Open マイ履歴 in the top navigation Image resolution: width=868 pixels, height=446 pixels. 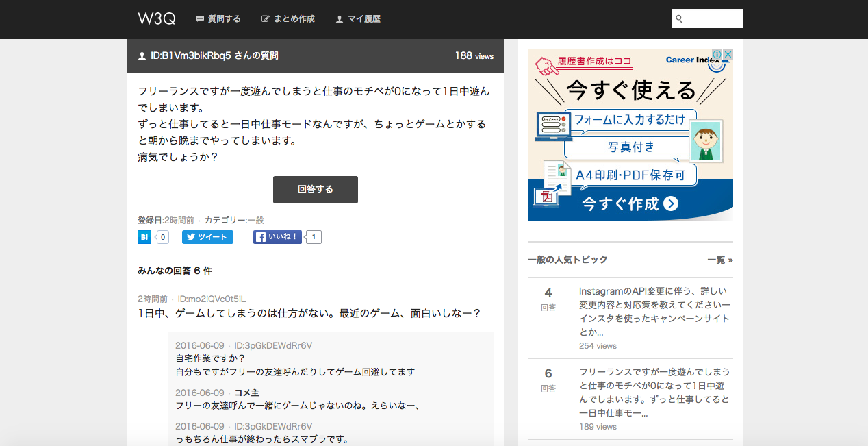coord(358,19)
